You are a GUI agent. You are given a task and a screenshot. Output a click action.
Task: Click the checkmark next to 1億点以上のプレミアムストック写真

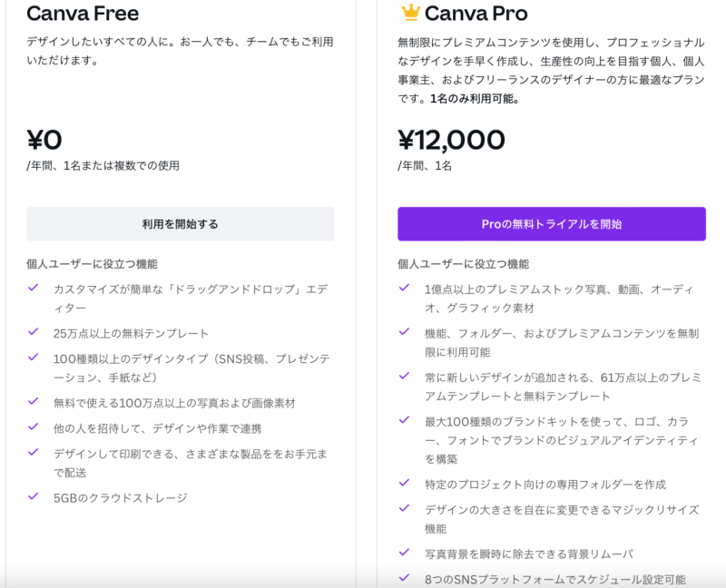click(x=404, y=288)
